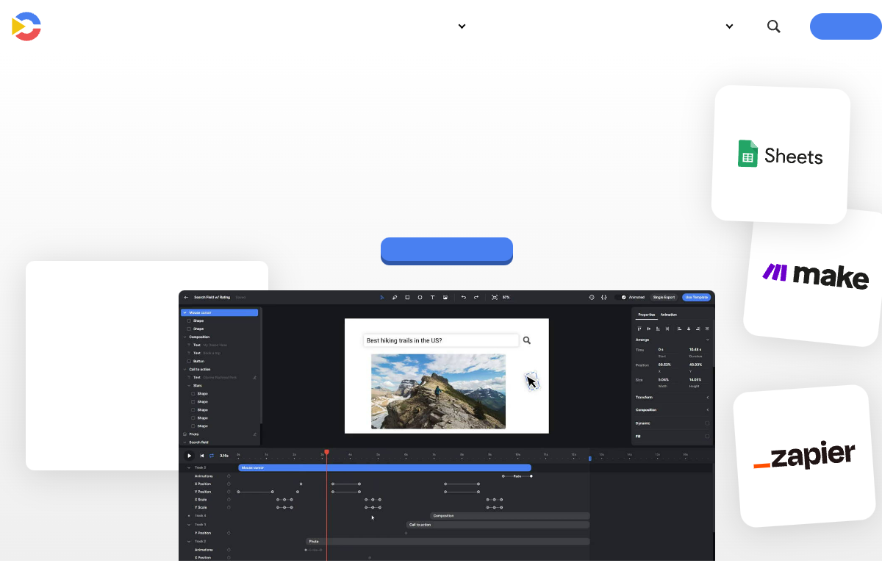Select the Text tool

[x=433, y=297]
